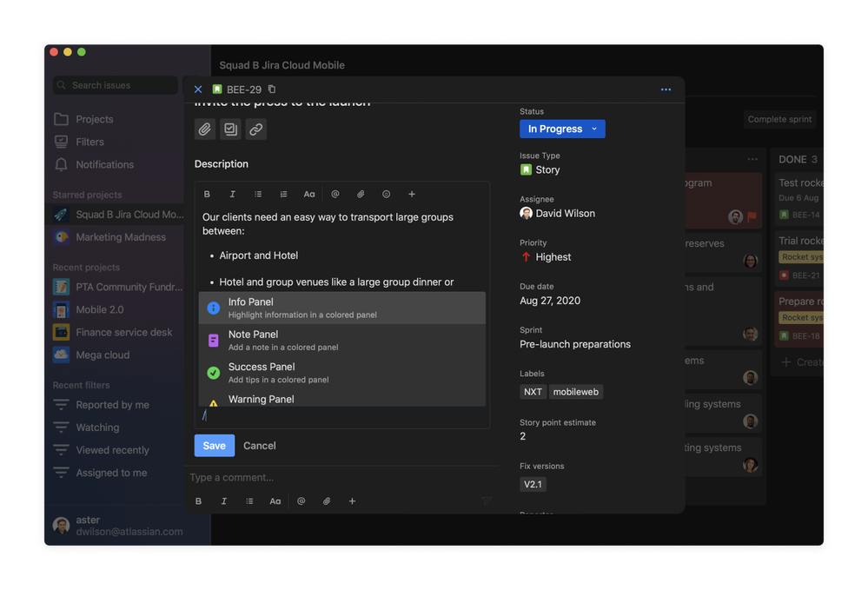Click the V2.1 fix version
This screenshot has width=868, height=590.
tap(533, 484)
